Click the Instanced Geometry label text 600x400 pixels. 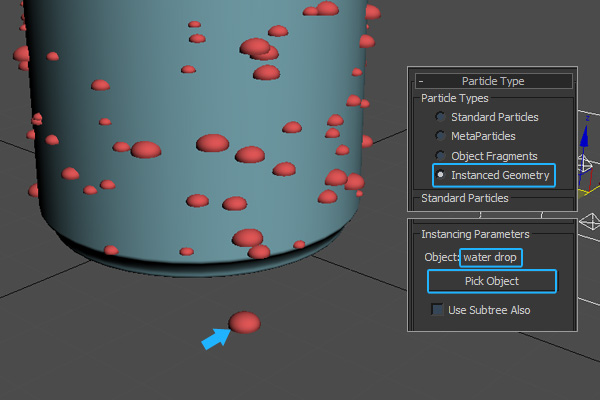(x=500, y=175)
